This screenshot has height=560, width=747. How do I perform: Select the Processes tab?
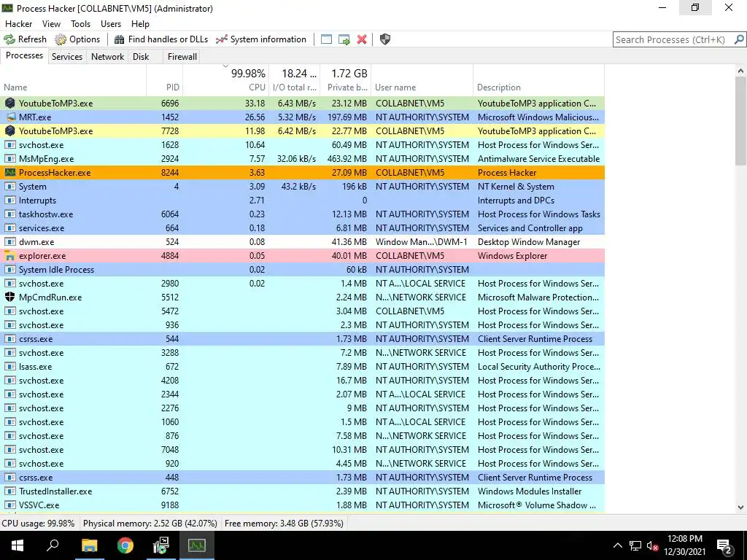pyautogui.click(x=24, y=55)
